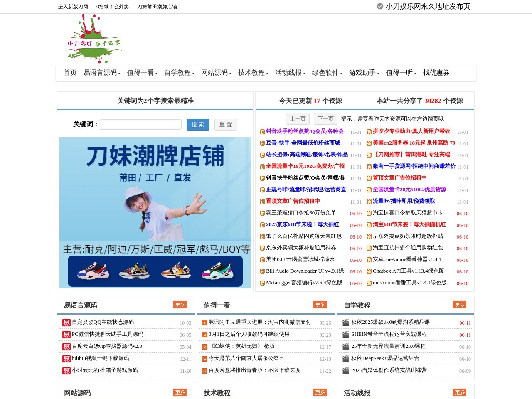Open the 刀妹潮牌店铺 banner advertisement
Viewport: 532px width, 399px height.
tap(155, 212)
